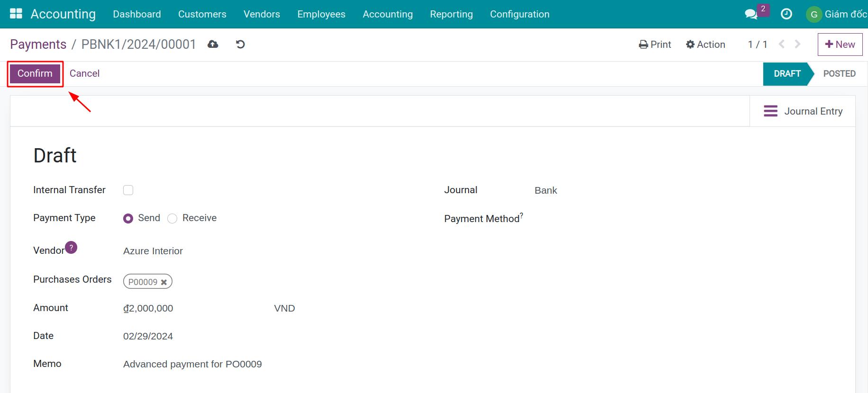Click the cloud save manually icon
This screenshot has width=868, height=393.
(213, 44)
